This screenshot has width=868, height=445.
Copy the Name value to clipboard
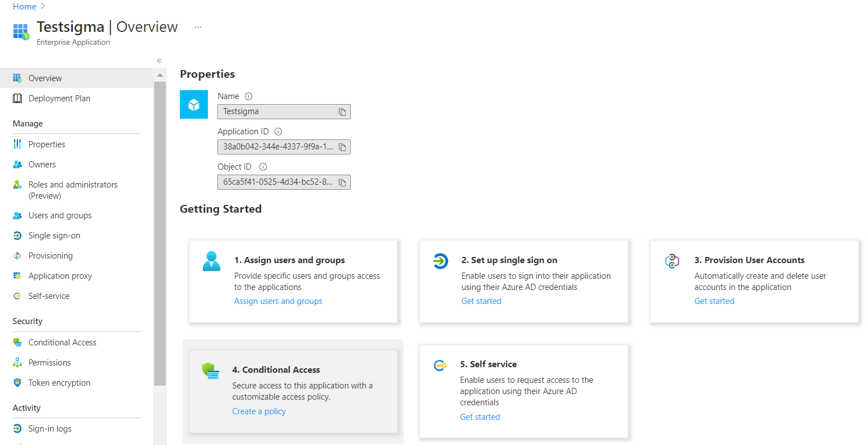[x=342, y=112]
